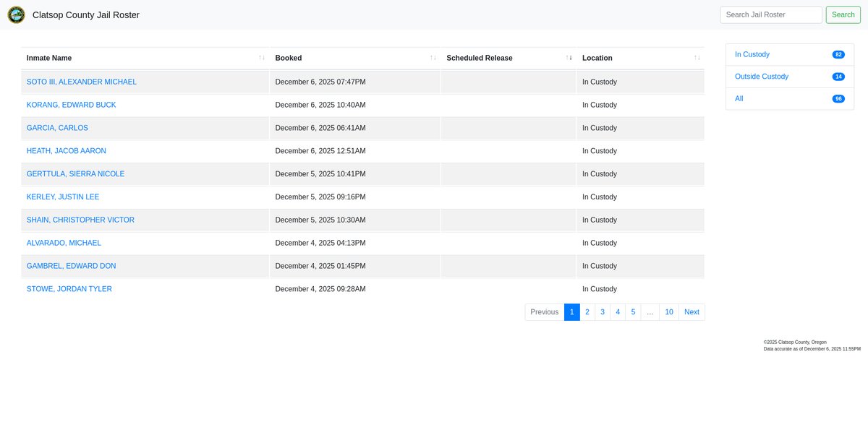
Task: Sort by Location column arrows
Action: 697,58
